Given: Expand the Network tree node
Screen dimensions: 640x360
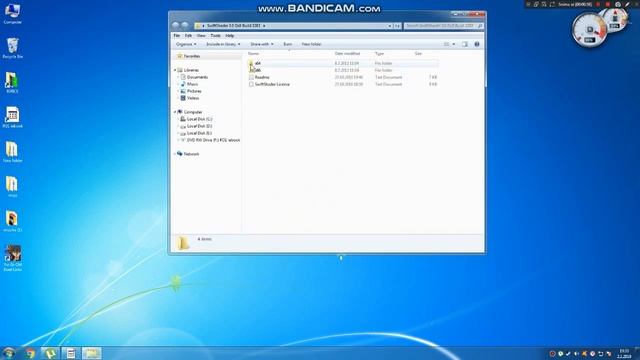Looking at the screenshot, I should pos(175,154).
